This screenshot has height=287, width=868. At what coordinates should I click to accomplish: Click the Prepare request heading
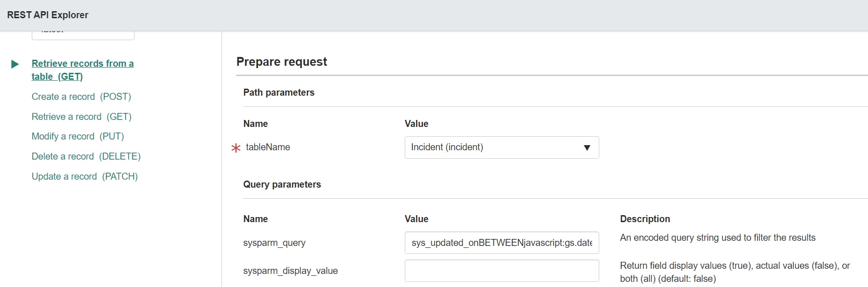pyautogui.click(x=281, y=62)
